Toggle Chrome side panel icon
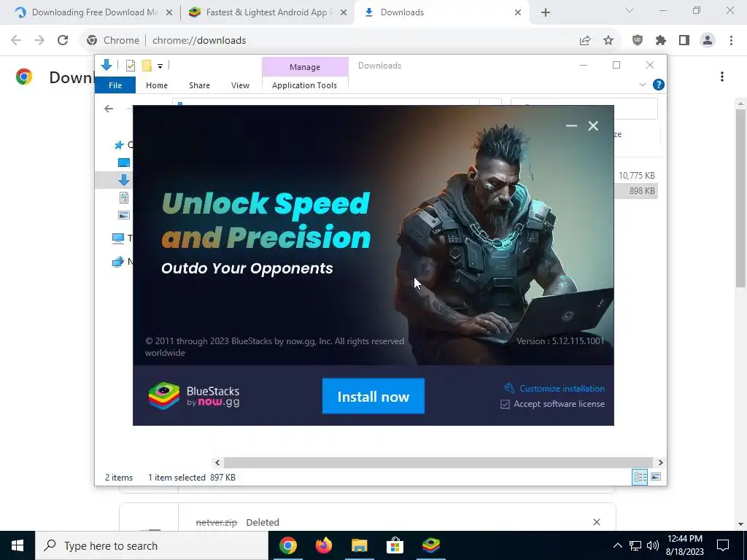The image size is (747, 560). coord(684,41)
